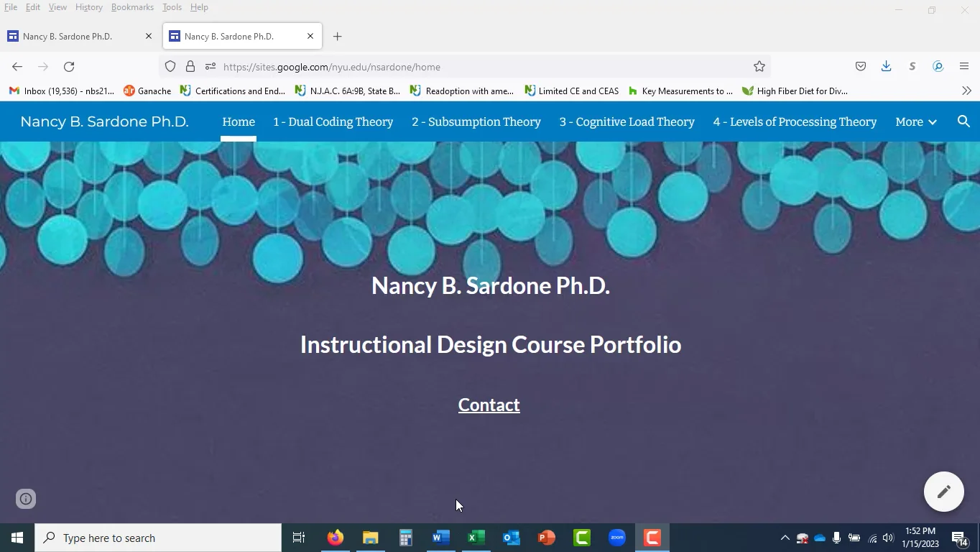The image size is (980, 552).
Task: Go back using the browser back arrow
Action: 17,67
